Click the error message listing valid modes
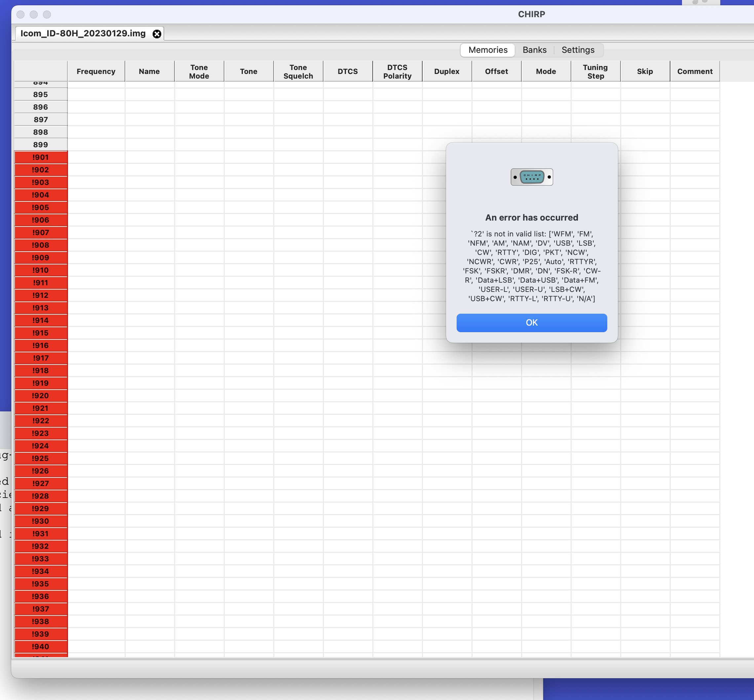 pos(532,266)
